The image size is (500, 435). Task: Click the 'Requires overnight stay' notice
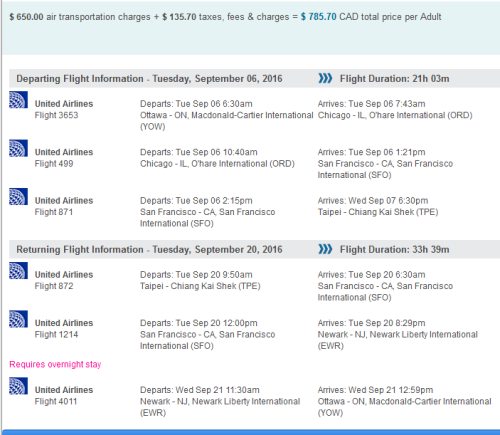(55, 364)
